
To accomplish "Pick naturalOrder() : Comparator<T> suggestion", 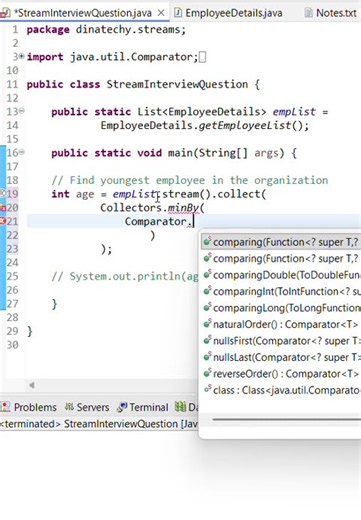I will (x=281, y=324).
